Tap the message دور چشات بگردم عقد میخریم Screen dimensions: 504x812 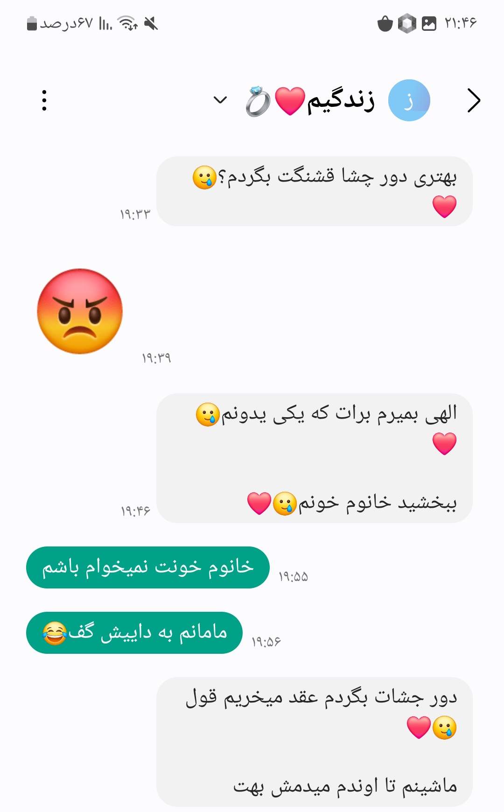click(x=315, y=742)
